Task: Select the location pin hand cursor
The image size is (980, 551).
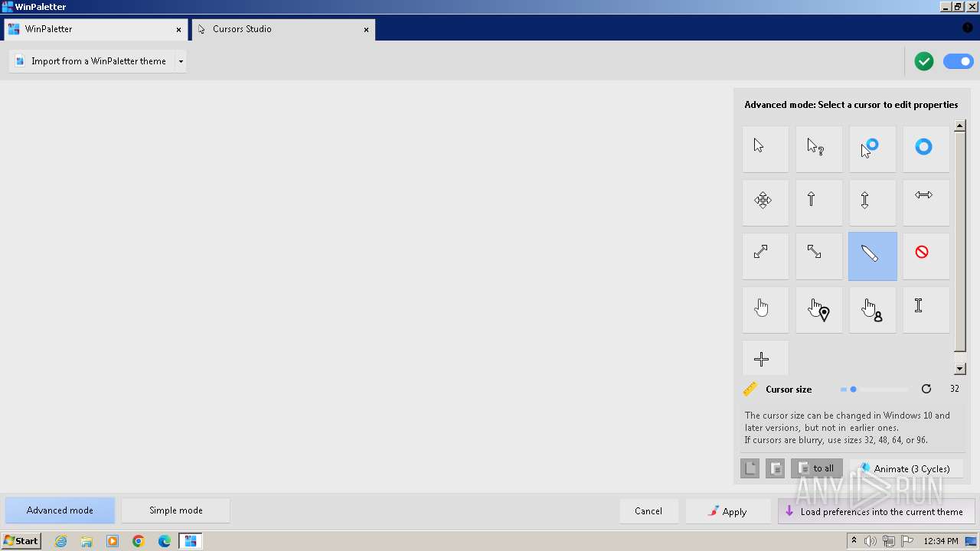Action: coord(818,310)
